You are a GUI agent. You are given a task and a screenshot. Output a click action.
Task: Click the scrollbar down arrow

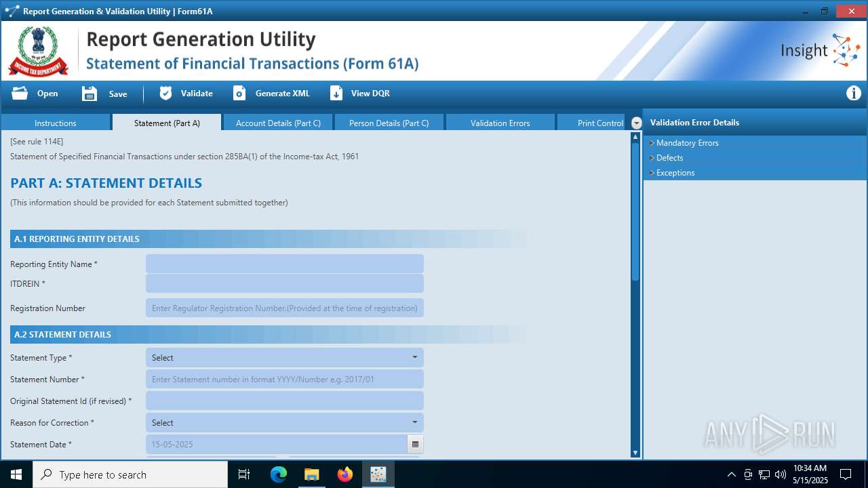(x=635, y=453)
